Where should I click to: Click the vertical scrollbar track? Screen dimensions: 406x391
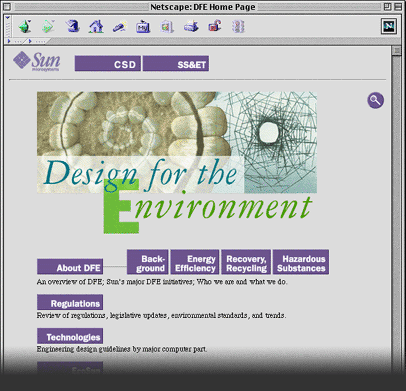(397, 213)
